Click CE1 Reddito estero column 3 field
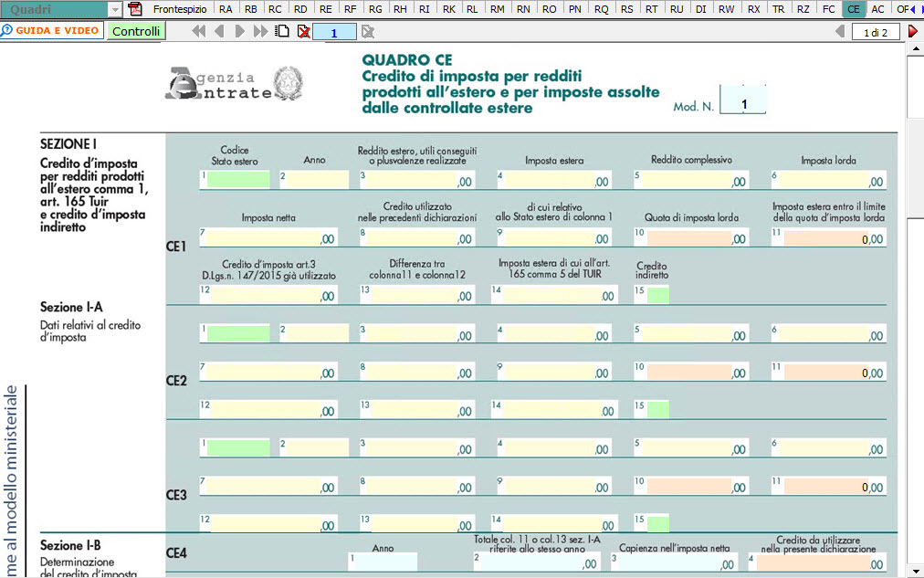Viewport: 924px width, 578px height. point(416,180)
